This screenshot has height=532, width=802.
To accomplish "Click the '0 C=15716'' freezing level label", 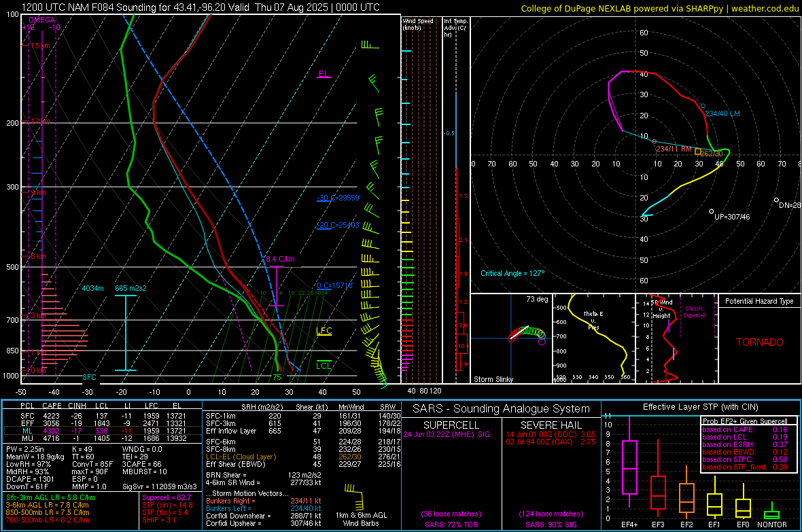I will [x=335, y=285].
